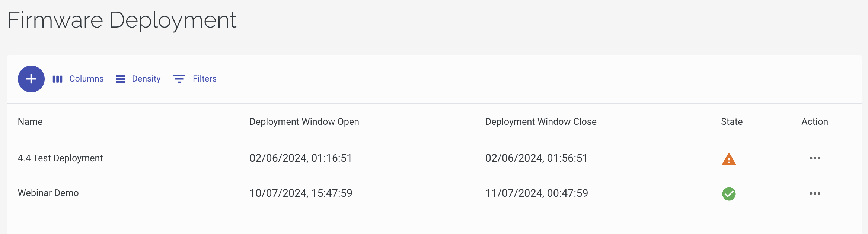Viewport: 868px width, 234px height.
Task: Sort by Deployment Window Close header
Action: click(x=541, y=122)
